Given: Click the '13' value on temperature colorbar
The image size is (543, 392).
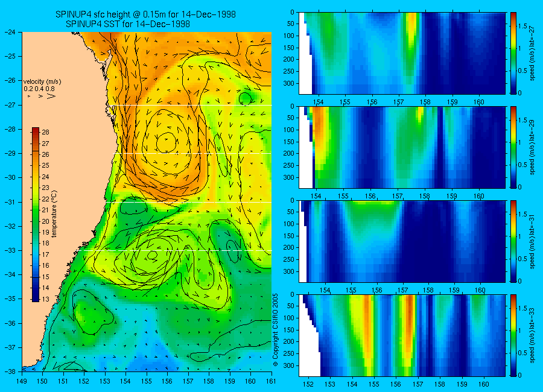Looking at the screenshot, I should [45, 299].
